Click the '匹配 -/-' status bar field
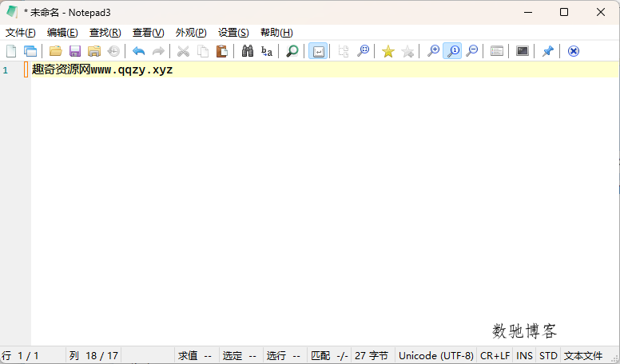 click(329, 356)
